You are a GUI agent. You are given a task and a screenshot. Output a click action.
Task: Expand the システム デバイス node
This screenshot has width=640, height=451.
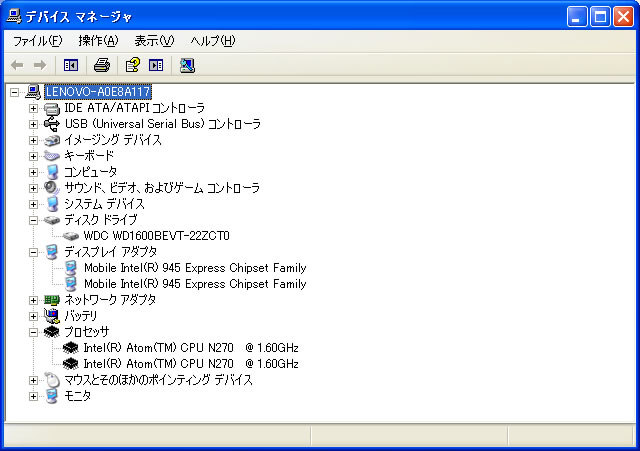(33, 204)
